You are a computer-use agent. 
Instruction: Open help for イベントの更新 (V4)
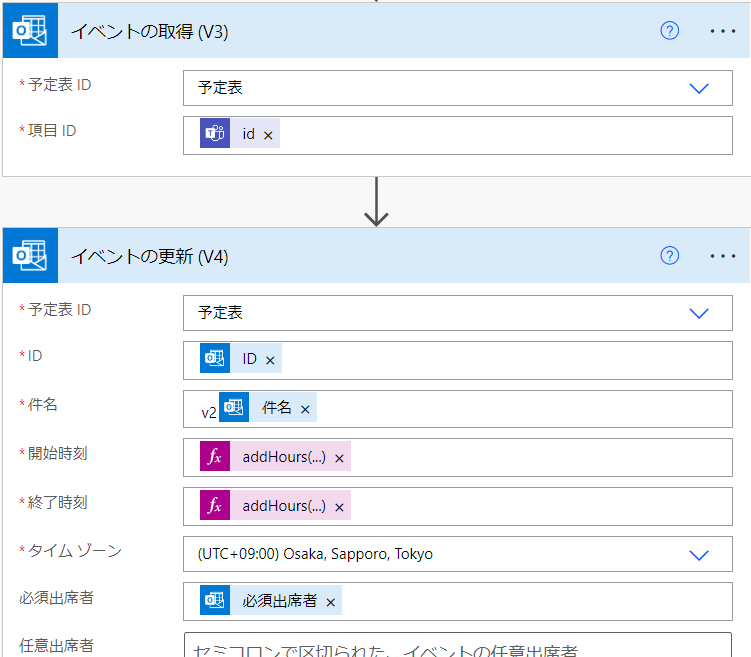coord(669,256)
